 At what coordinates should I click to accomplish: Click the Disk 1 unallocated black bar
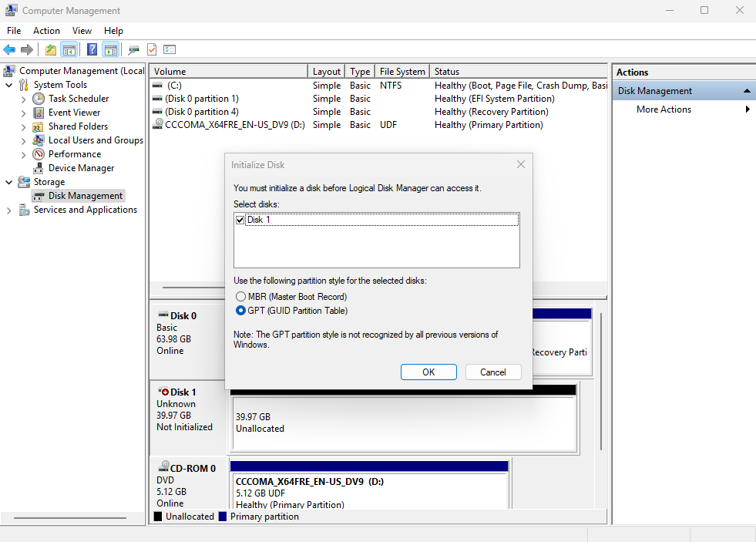(x=403, y=390)
